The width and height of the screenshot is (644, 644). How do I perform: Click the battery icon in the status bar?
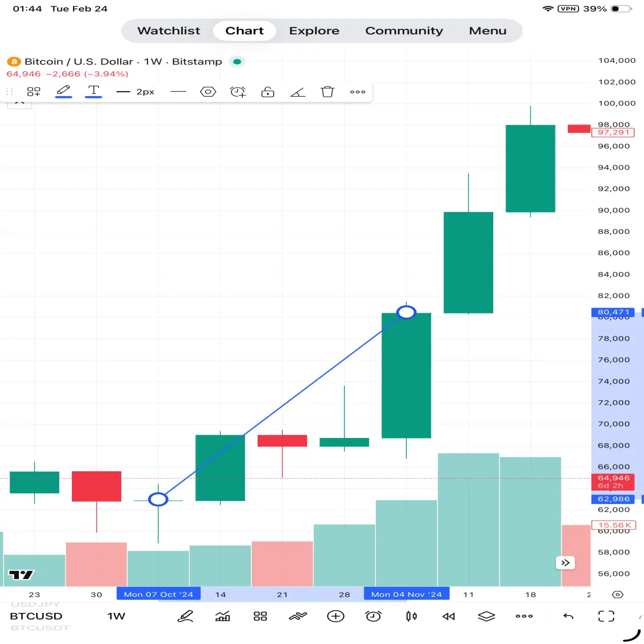click(x=621, y=9)
